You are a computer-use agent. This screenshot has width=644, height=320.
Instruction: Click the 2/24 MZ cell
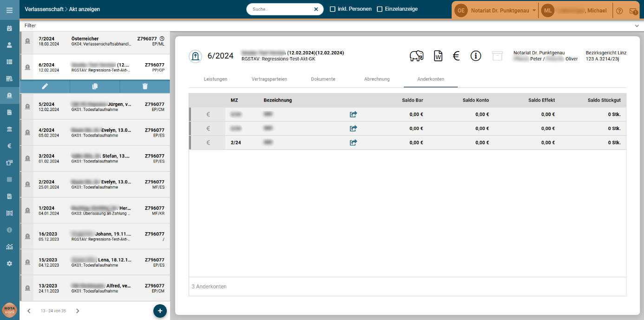[236, 143]
